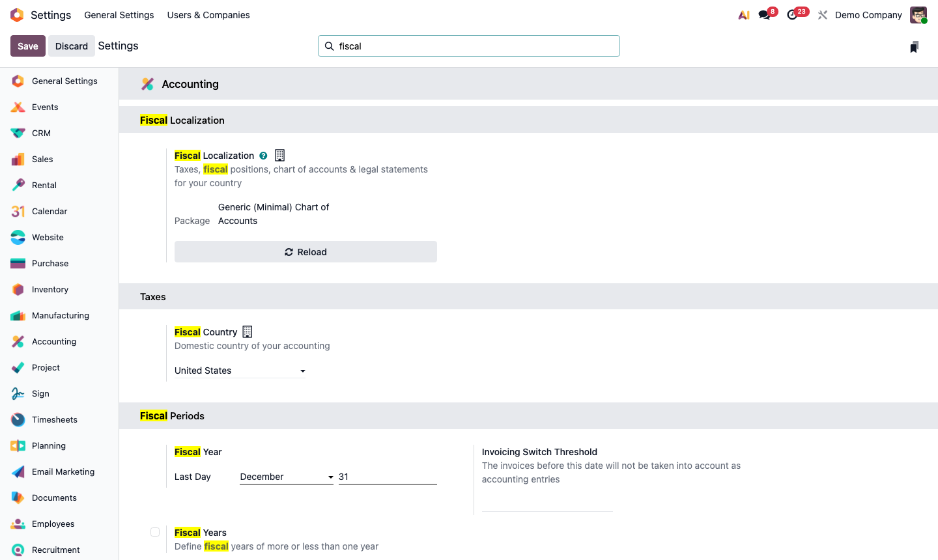Switch to Users & Companies menu

pos(208,14)
